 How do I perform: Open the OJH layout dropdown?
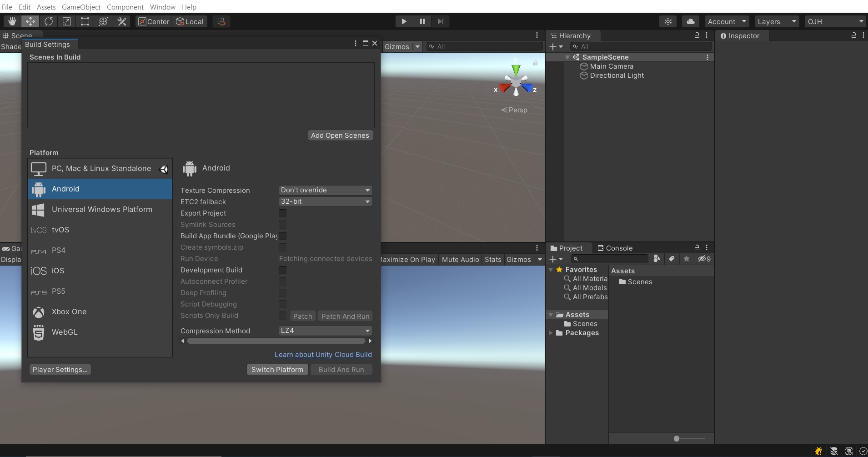(835, 21)
